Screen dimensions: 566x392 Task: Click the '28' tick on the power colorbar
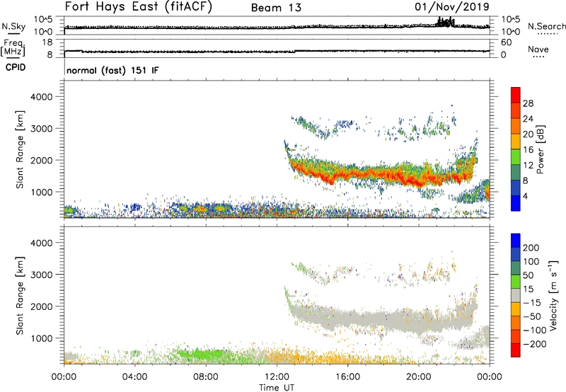click(x=528, y=103)
